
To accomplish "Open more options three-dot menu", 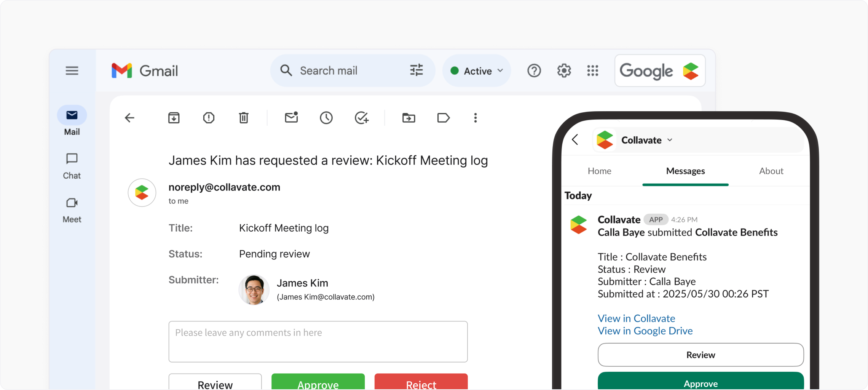I will [475, 118].
